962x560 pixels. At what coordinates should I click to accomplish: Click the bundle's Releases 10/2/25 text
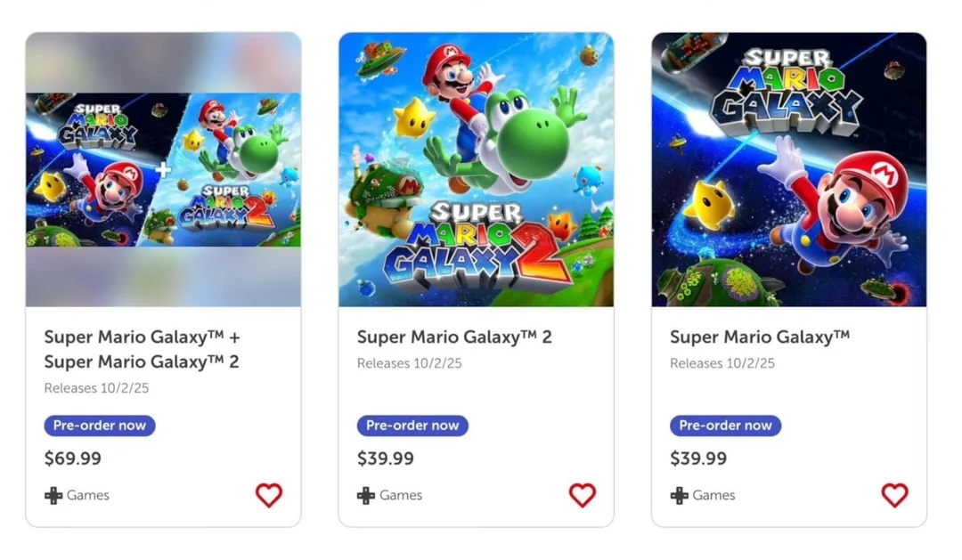(96, 388)
